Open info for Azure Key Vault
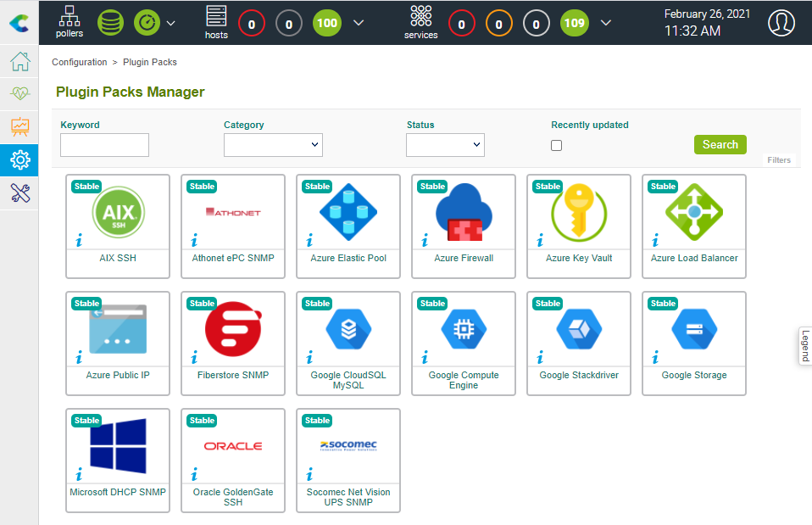The image size is (812, 525). click(540, 241)
